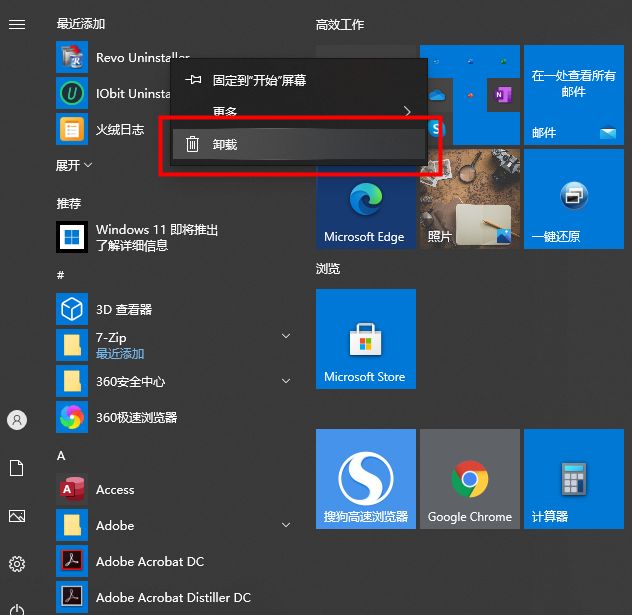Click the Access app name

pyautogui.click(x=115, y=490)
